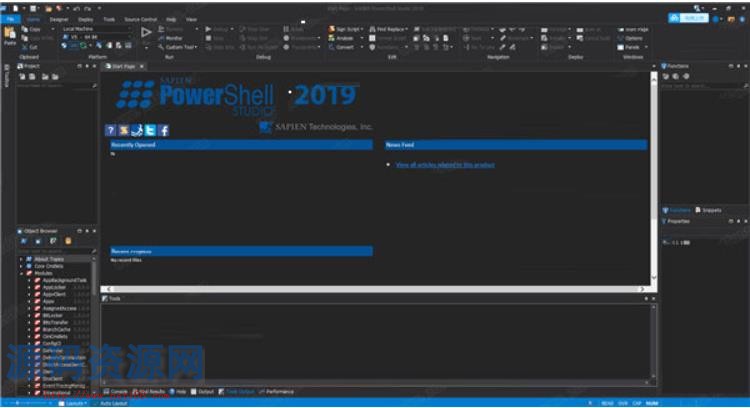Click the Paste button in Clipboard group

[x=10, y=37]
